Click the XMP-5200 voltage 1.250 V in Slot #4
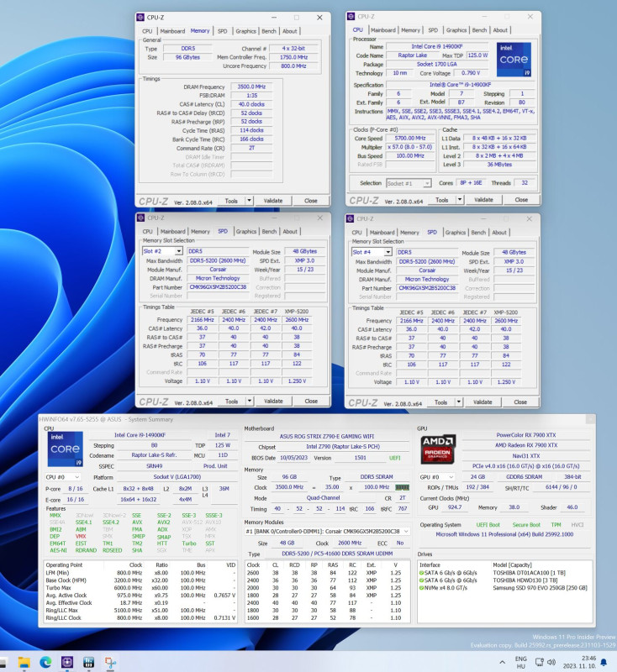Viewport: 617px width, 672px height. (x=506, y=382)
